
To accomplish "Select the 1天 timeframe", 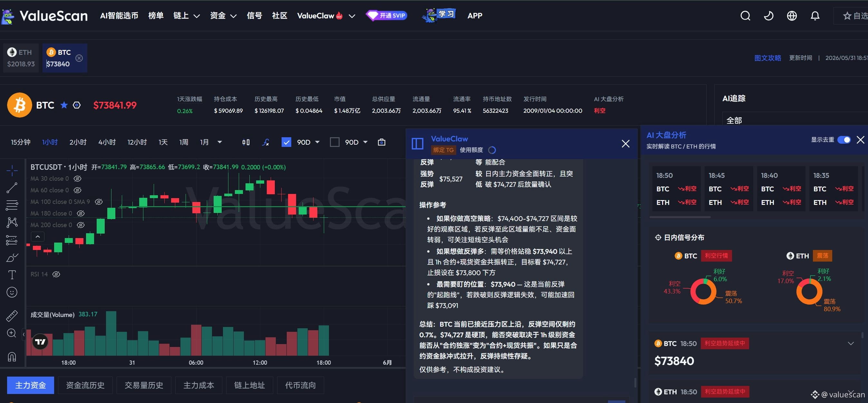I will (x=163, y=142).
